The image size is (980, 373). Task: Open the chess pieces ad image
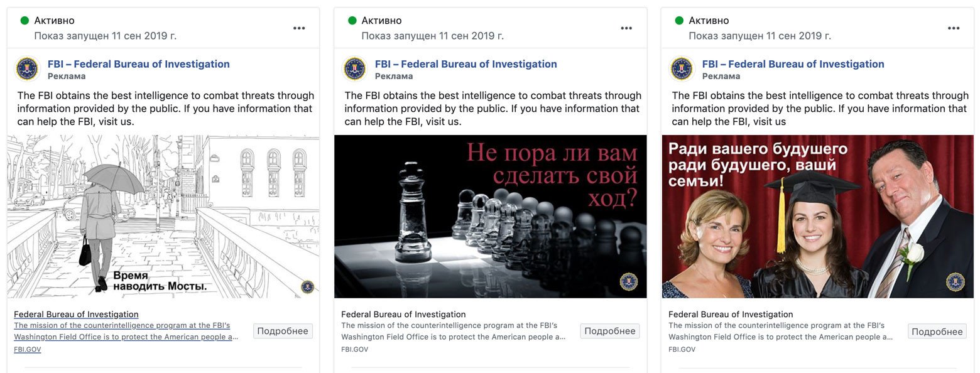click(491, 217)
